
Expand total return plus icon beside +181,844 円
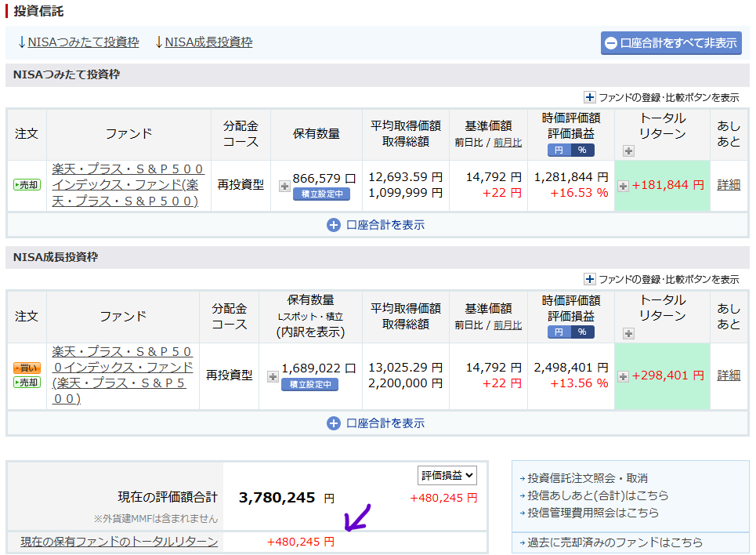coord(624,186)
